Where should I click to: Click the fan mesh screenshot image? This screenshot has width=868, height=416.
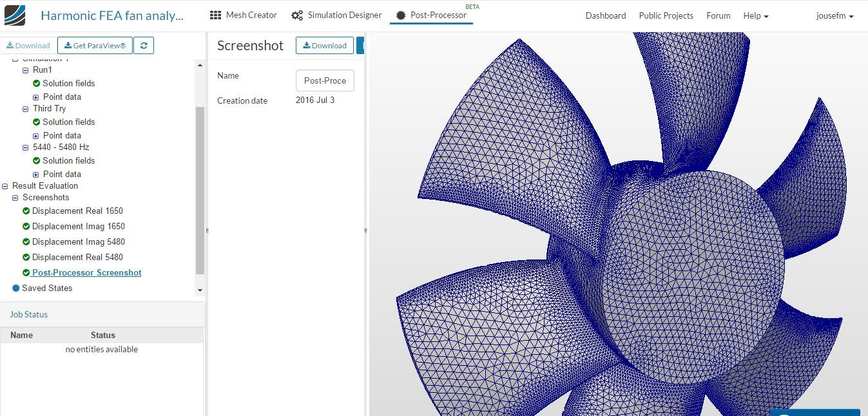[x=619, y=224]
